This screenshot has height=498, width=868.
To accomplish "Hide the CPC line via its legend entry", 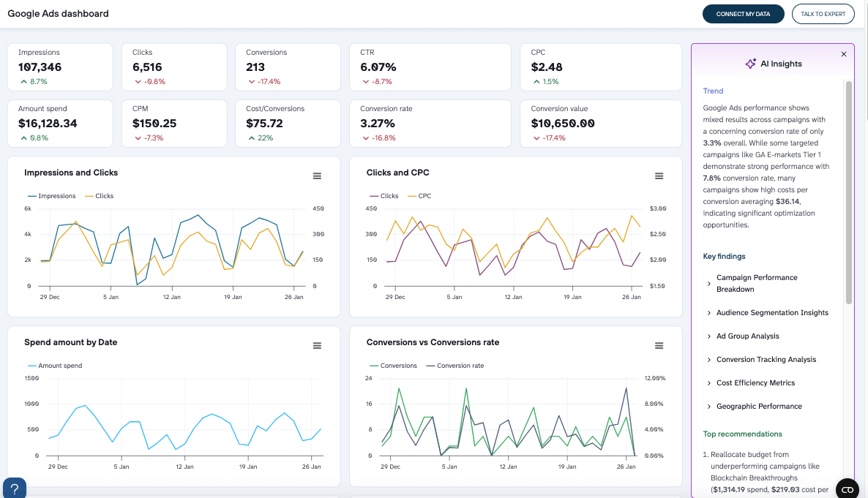I will pos(425,196).
